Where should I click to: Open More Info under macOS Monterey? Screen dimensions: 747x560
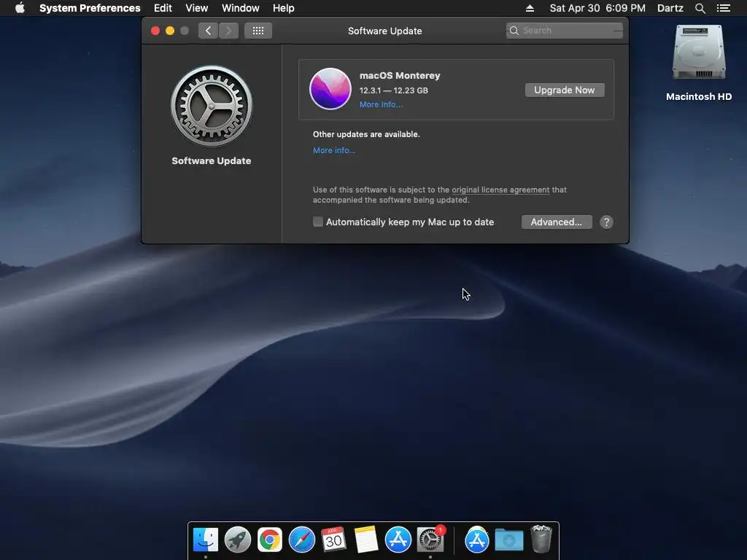(x=381, y=104)
